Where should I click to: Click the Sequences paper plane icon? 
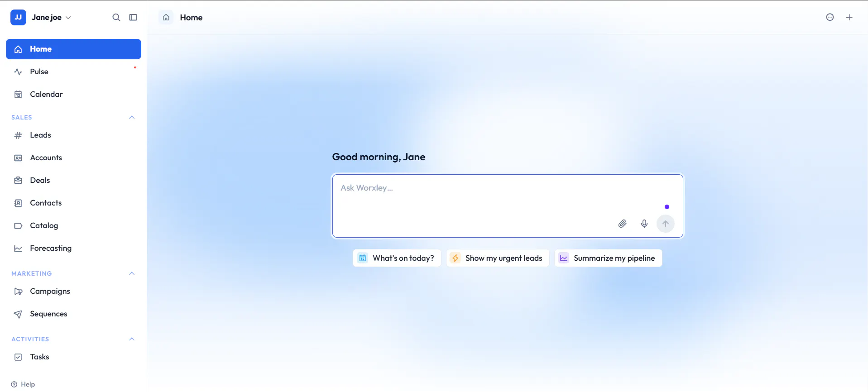[18, 314]
